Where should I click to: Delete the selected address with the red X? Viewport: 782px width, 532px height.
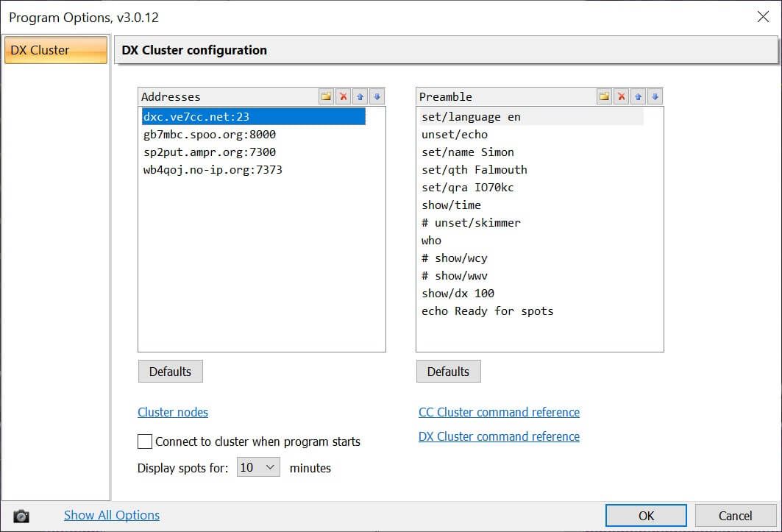point(343,96)
